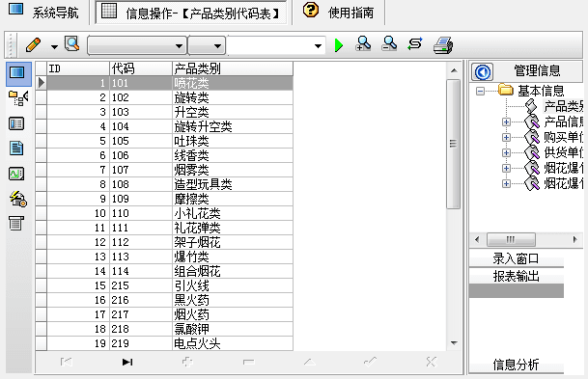
Task: Select the first 产品类 tree item
Action: (x=564, y=106)
